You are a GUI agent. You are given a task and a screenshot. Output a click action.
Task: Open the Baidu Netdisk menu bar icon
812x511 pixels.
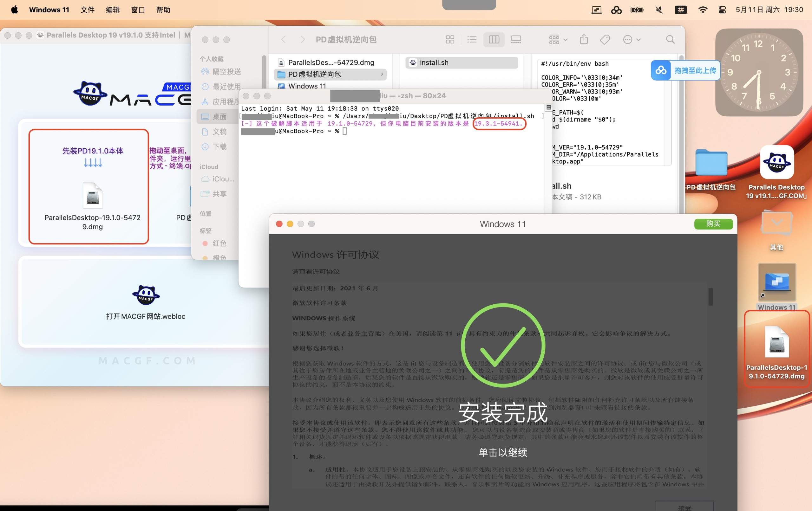click(616, 10)
